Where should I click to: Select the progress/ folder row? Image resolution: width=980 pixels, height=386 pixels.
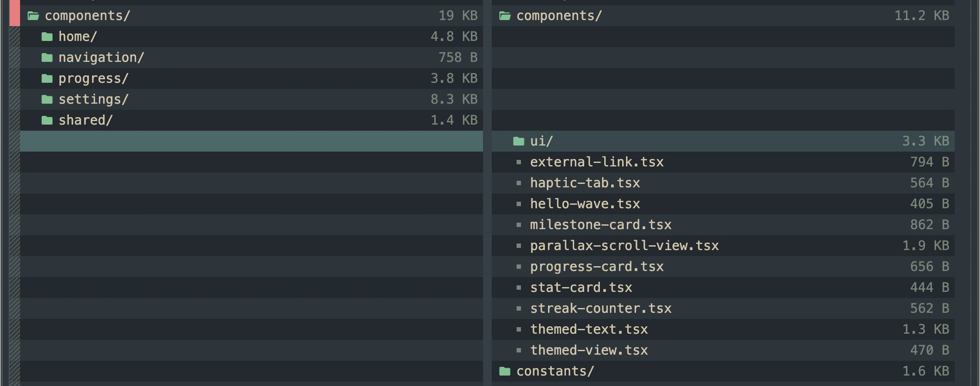(x=252, y=78)
